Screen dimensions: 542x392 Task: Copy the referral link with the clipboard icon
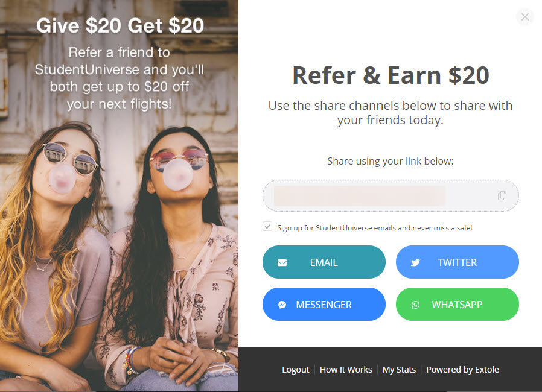502,195
